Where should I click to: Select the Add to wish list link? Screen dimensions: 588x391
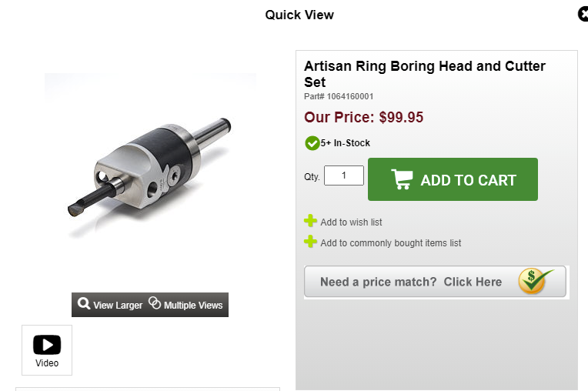tap(351, 222)
